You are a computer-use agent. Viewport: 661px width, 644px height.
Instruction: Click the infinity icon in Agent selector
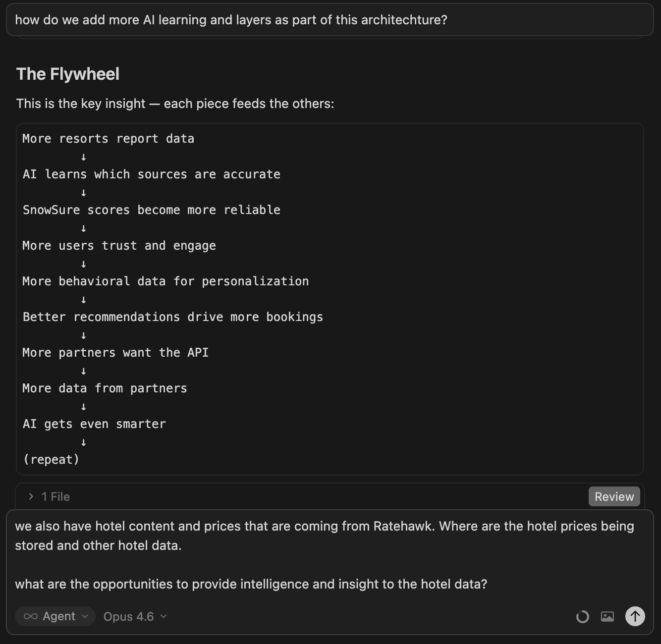(31, 616)
